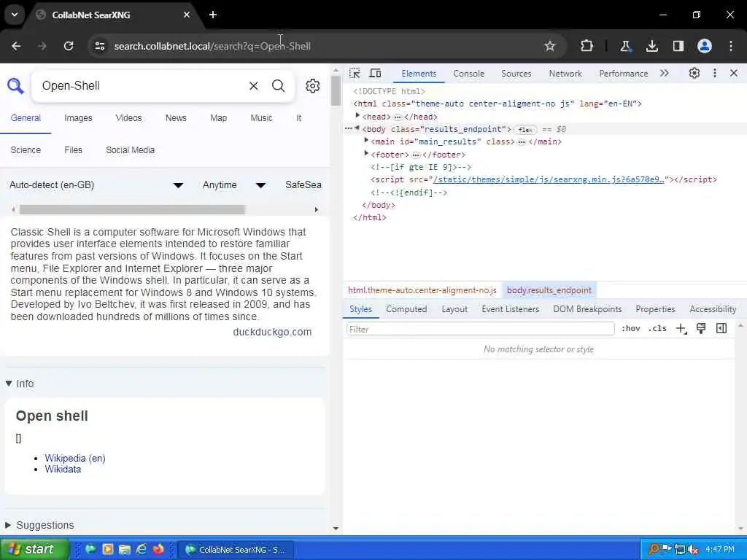Open Chrome Labs flask icon
The image size is (747, 560).
pos(625,46)
